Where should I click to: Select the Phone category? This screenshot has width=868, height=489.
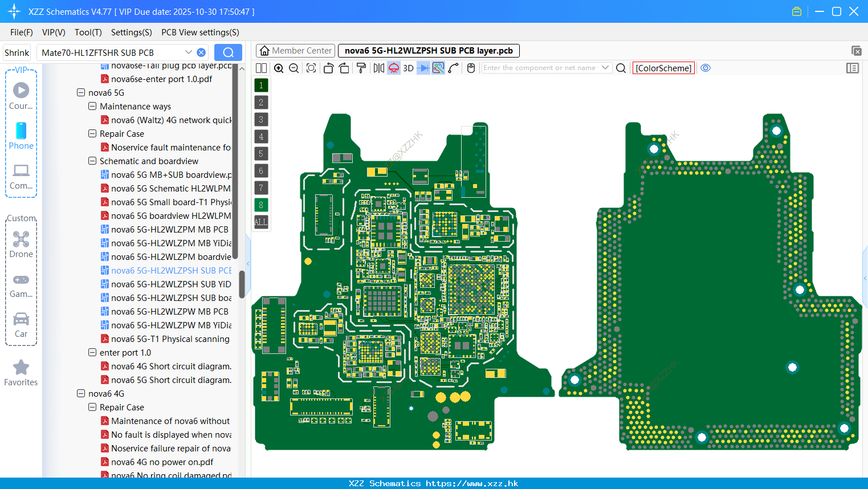(x=21, y=136)
